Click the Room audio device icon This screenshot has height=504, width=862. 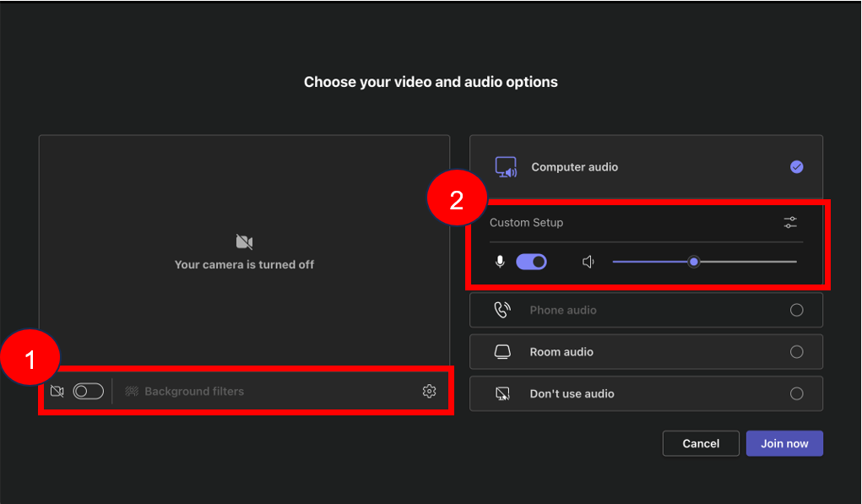(502, 352)
